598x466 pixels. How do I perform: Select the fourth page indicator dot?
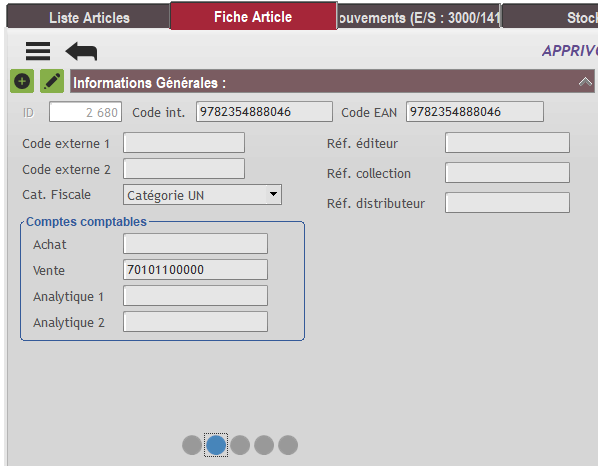tap(264, 445)
